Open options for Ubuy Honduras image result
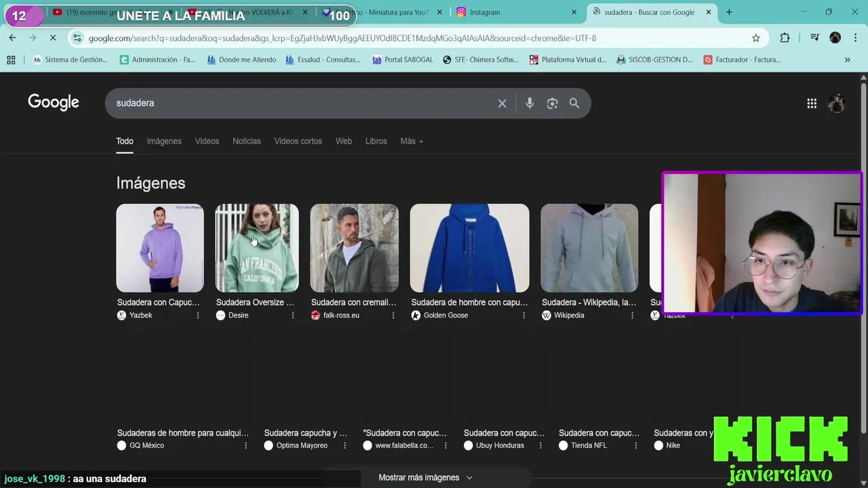The height and width of the screenshot is (488, 868). tap(540, 445)
